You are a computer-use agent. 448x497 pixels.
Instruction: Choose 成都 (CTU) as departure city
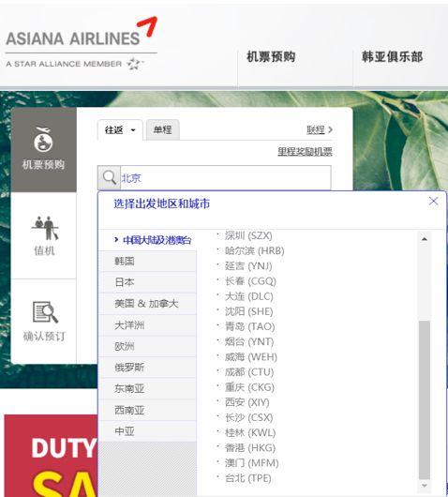point(249,372)
